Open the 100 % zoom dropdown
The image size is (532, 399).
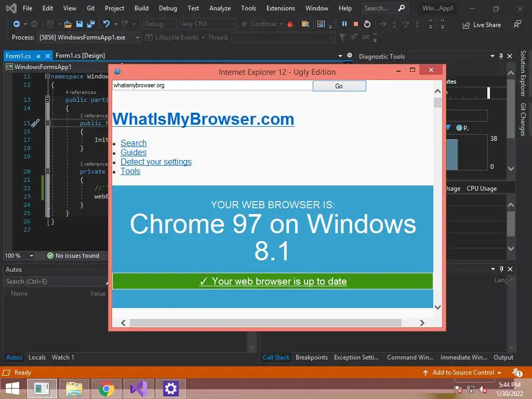(32, 256)
